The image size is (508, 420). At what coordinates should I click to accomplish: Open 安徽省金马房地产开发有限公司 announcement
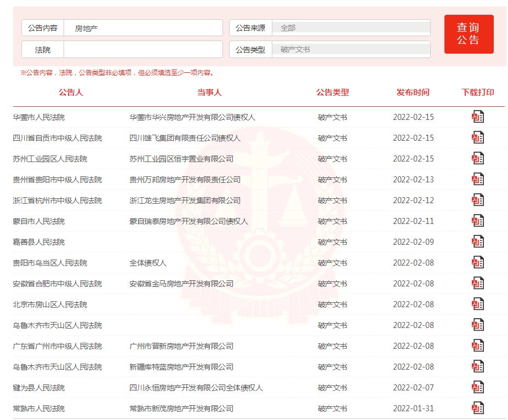point(181,284)
